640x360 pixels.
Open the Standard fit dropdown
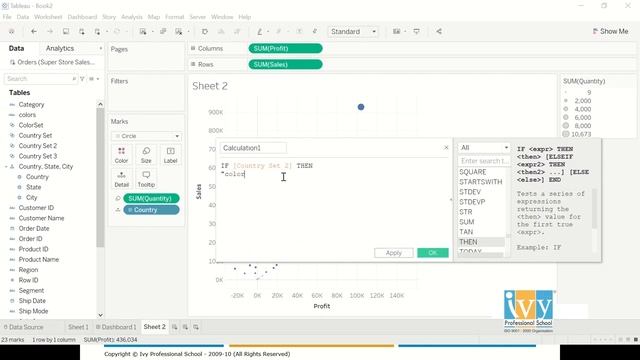pyautogui.click(x=353, y=31)
